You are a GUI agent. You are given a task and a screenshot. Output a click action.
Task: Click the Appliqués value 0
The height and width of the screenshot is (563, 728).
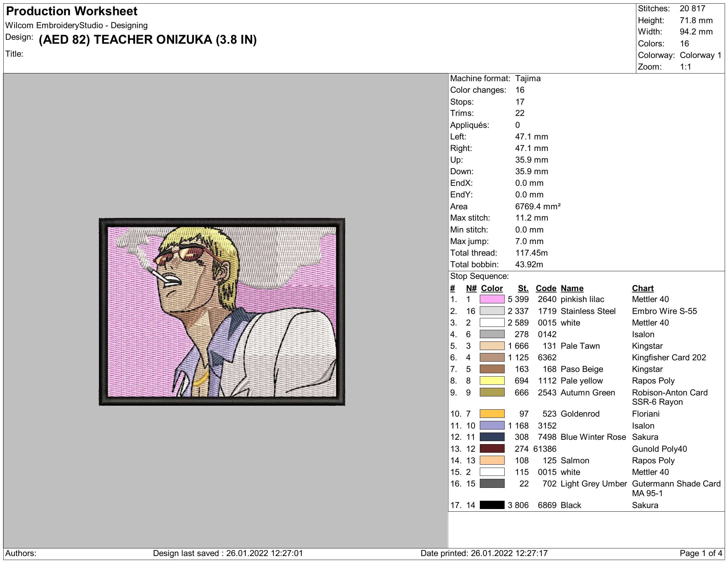pos(517,125)
